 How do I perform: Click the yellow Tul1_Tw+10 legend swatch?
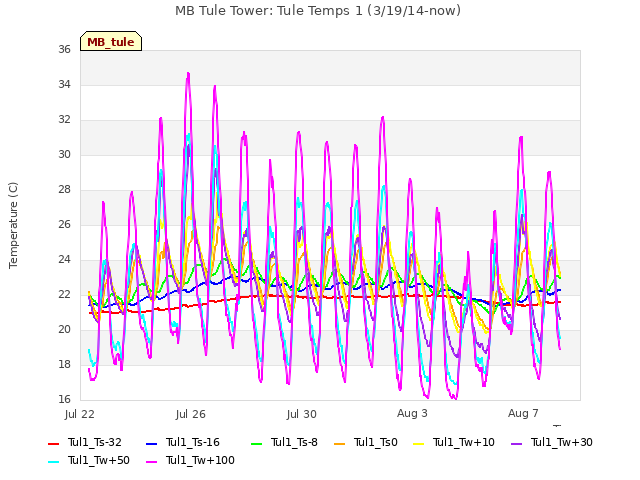coord(419,444)
